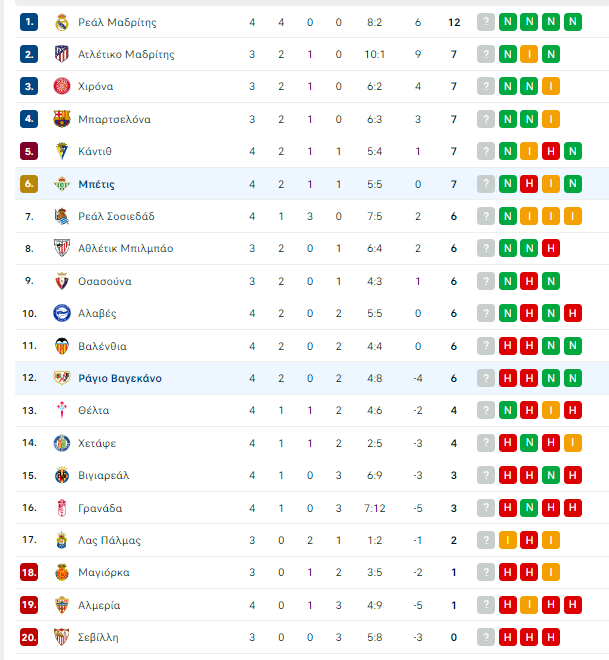Click the red rank 20 badge
The image size is (609, 660).
(29, 637)
